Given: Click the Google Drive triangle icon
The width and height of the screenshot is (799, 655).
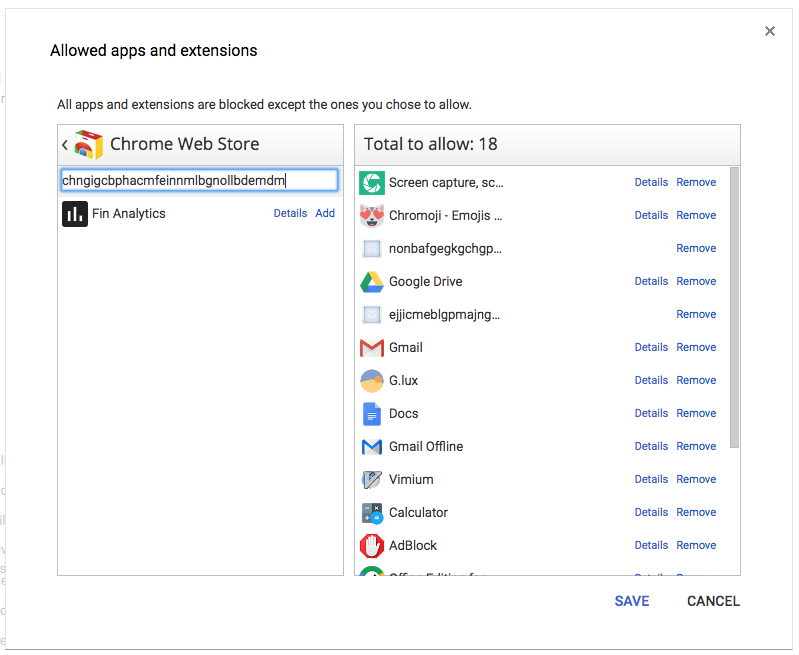Looking at the screenshot, I should 372,282.
